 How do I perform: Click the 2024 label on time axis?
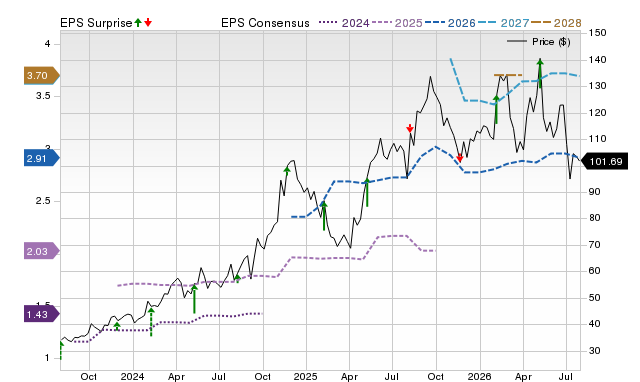pyautogui.click(x=132, y=376)
